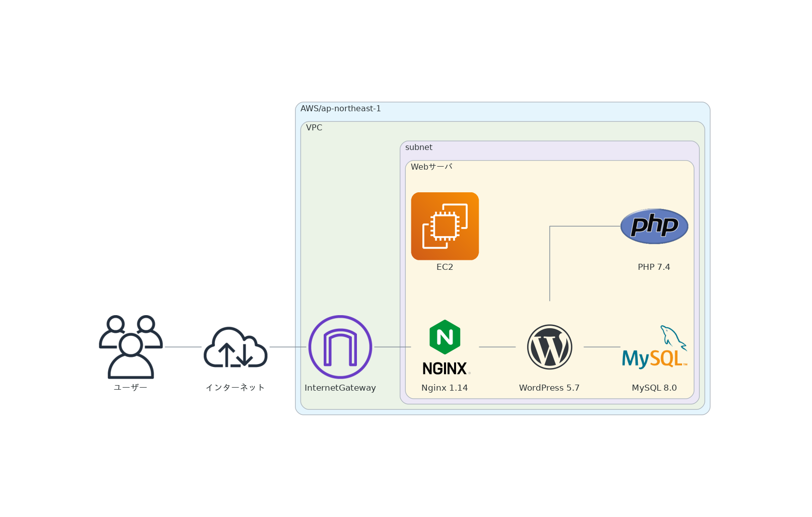This screenshot has width=812, height=517.
Task: Click the 'インターネット' label
Action: coord(235,388)
